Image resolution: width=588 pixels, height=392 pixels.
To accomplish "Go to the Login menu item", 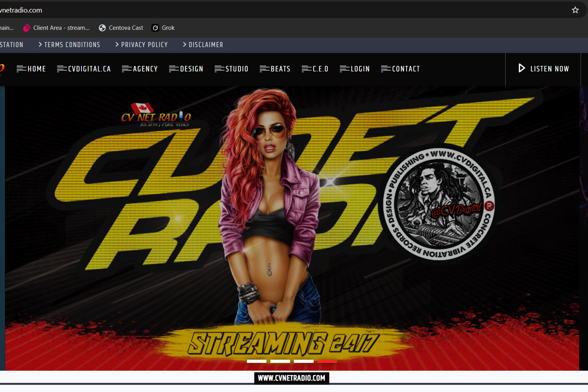I will (x=360, y=69).
